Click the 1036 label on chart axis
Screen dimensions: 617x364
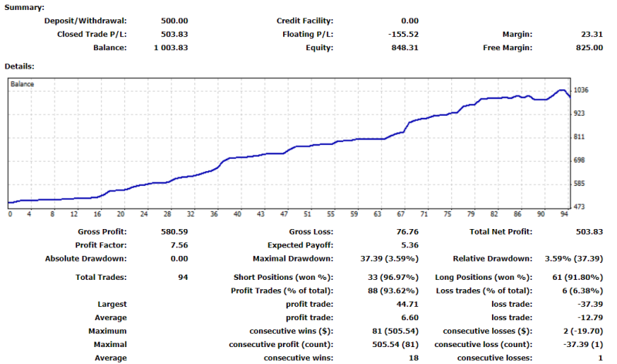click(582, 90)
